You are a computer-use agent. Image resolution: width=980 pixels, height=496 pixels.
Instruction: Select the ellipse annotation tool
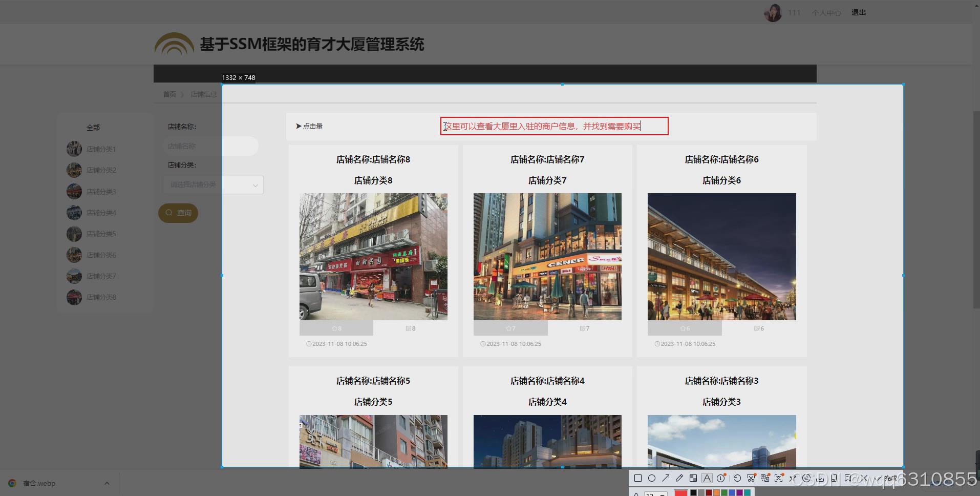[652, 478]
